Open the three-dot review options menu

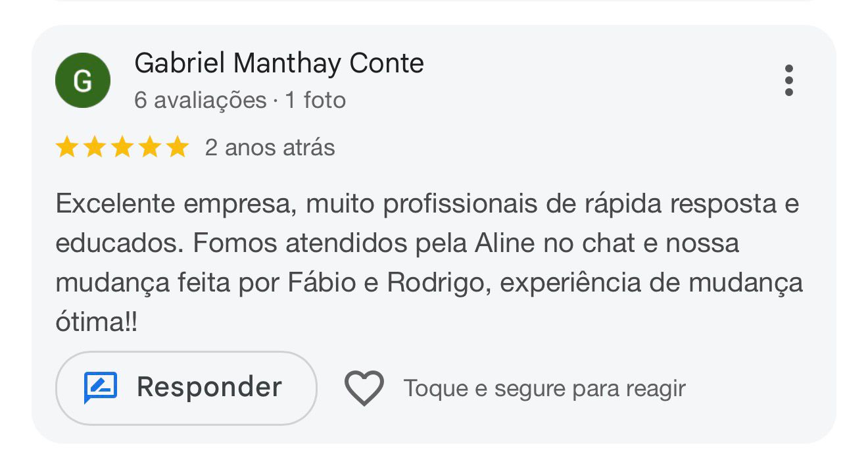[x=789, y=80]
